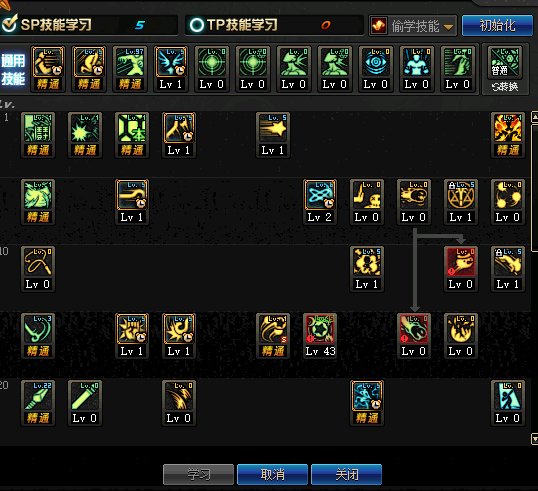Click the skill list scroll-down arrow
This screenshot has height=491, width=538.
534,439
